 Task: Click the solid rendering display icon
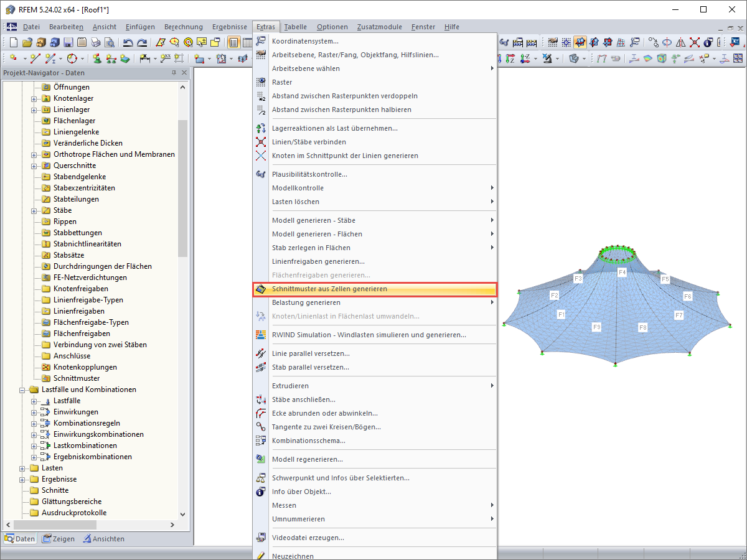click(x=573, y=58)
